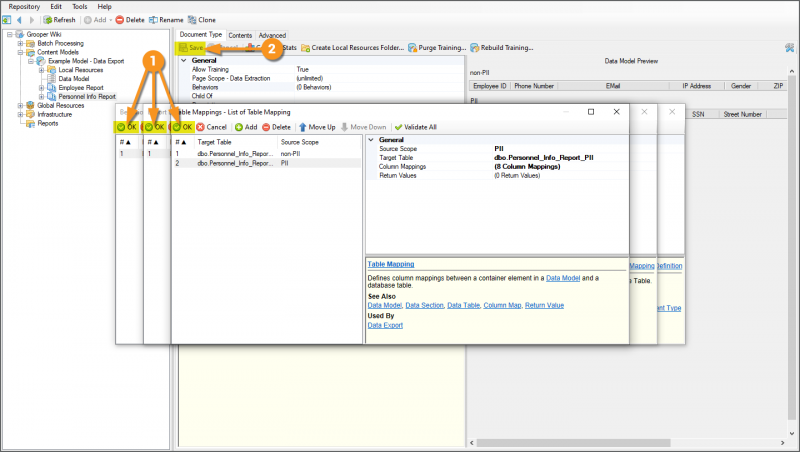The width and height of the screenshot is (800, 452).
Task: Select Personnel Info Report tree item
Action: point(87,96)
